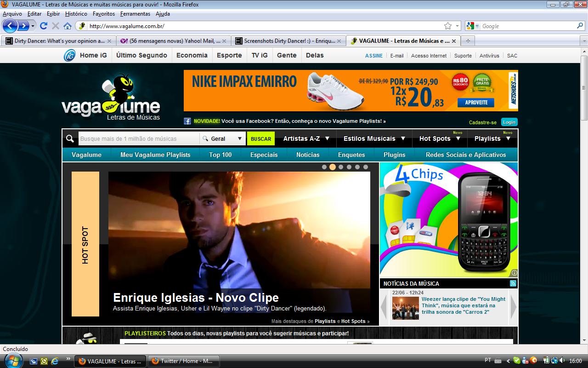588x368 pixels.
Task: Bookmark page with the star icon
Action: point(448,26)
